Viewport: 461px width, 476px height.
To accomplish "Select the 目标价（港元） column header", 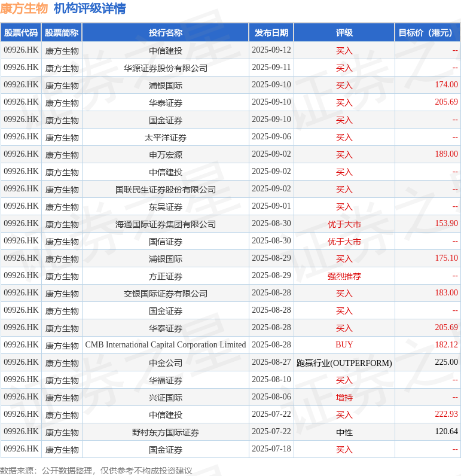I will click(428, 33).
